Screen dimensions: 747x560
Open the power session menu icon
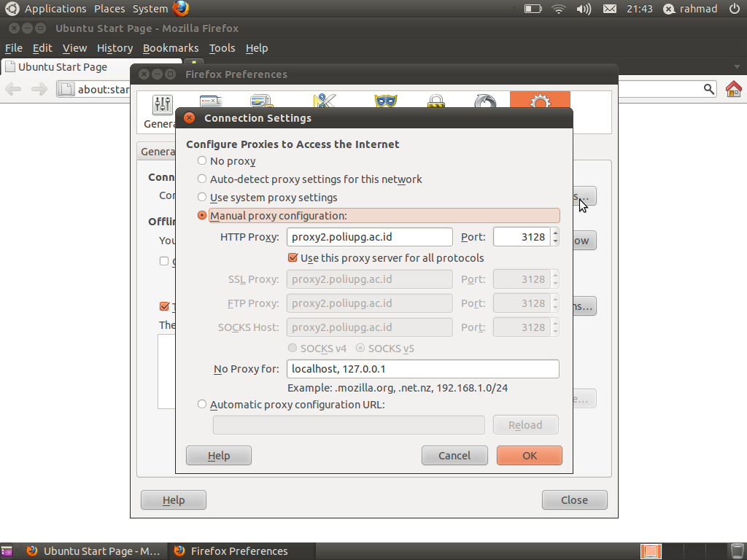coord(735,9)
